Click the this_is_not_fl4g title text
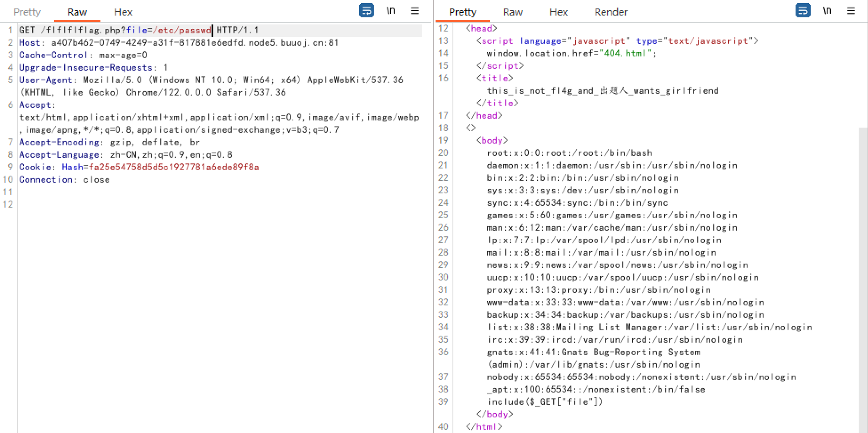 [x=603, y=91]
